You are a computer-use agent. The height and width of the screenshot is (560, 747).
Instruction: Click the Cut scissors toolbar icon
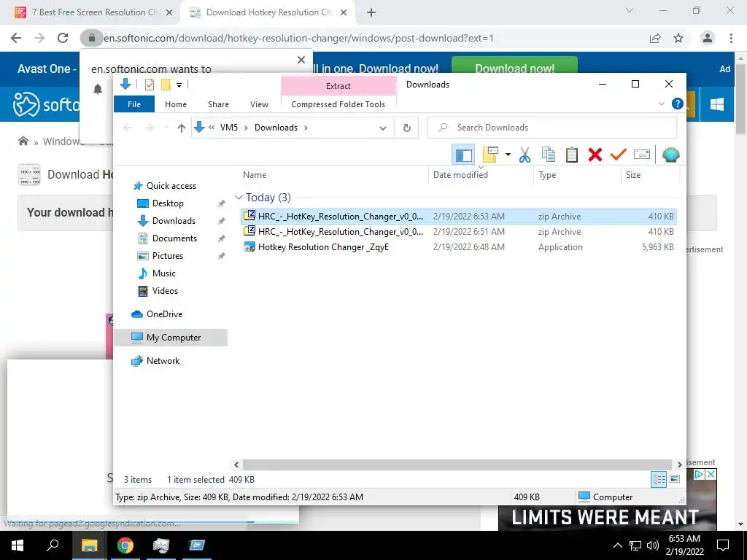tap(525, 155)
